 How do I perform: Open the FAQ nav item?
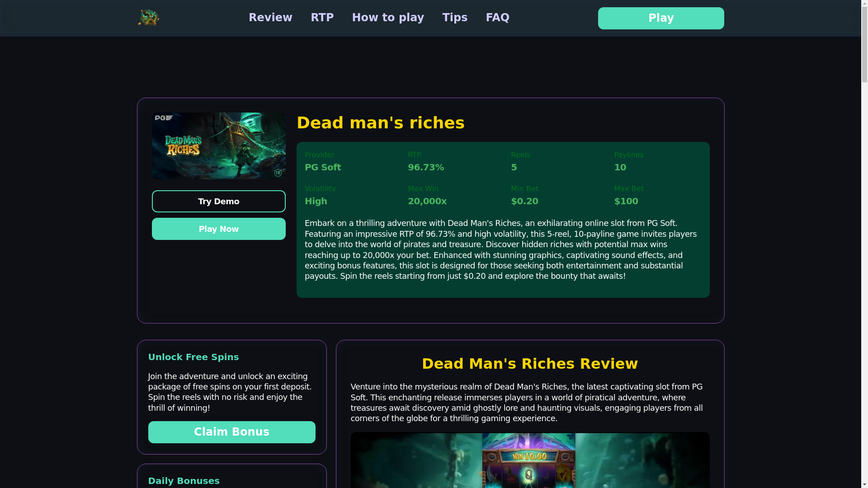click(497, 18)
